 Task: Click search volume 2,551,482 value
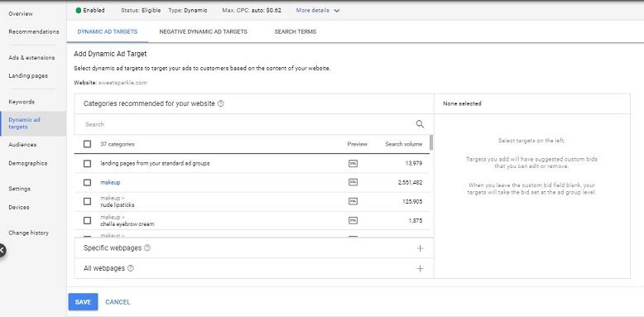click(x=410, y=182)
